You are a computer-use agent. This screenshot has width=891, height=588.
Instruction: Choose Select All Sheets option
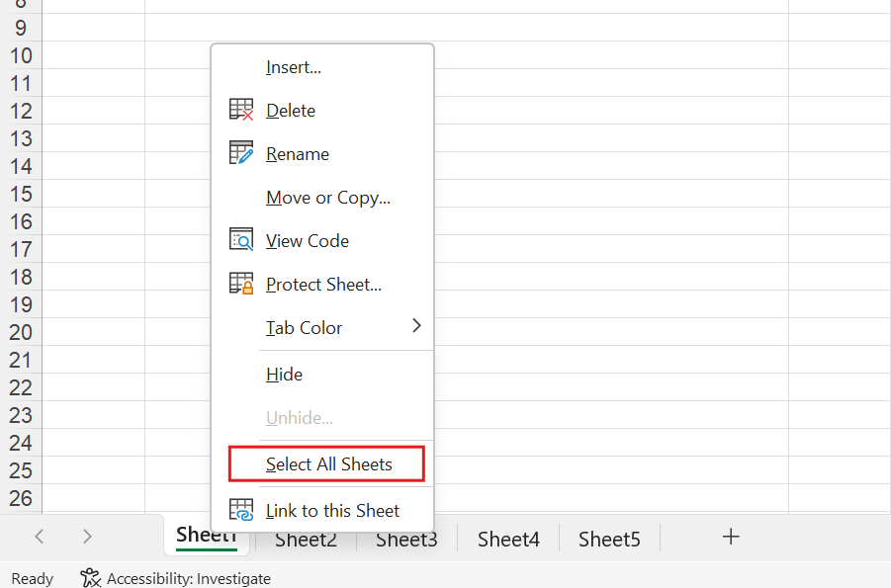(x=326, y=464)
